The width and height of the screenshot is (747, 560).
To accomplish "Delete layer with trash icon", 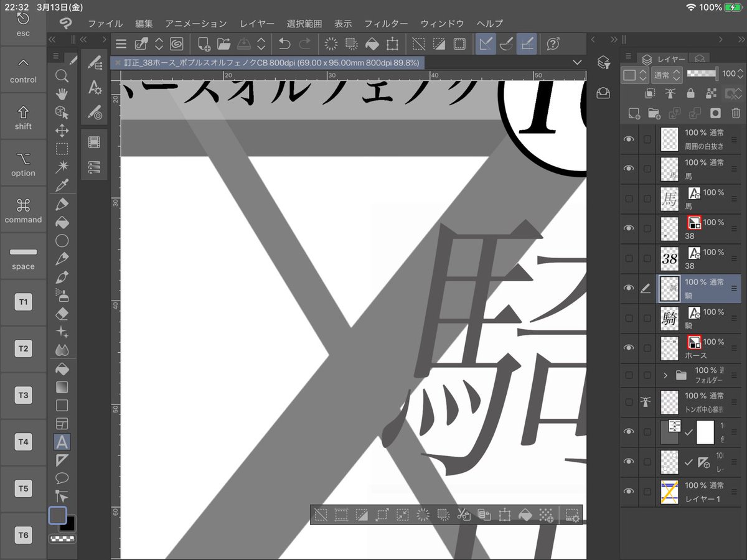I will [736, 113].
